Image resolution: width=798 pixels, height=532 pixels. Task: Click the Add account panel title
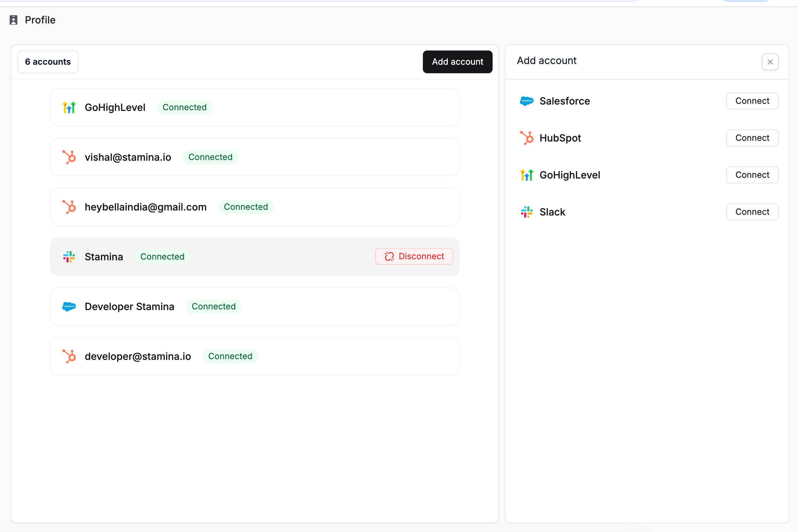pos(547,60)
